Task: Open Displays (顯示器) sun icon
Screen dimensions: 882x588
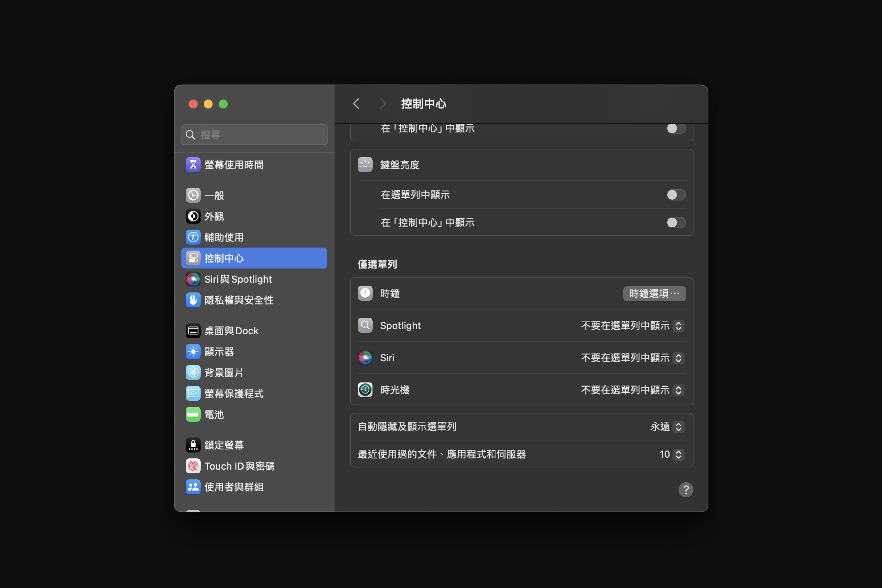Action: coord(193,352)
